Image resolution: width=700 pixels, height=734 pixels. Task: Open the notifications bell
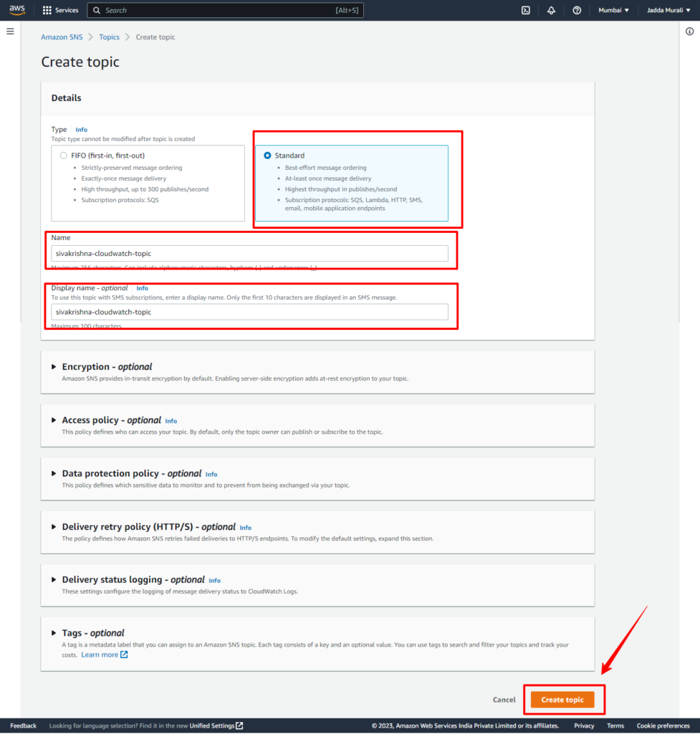(x=551, y=10)
